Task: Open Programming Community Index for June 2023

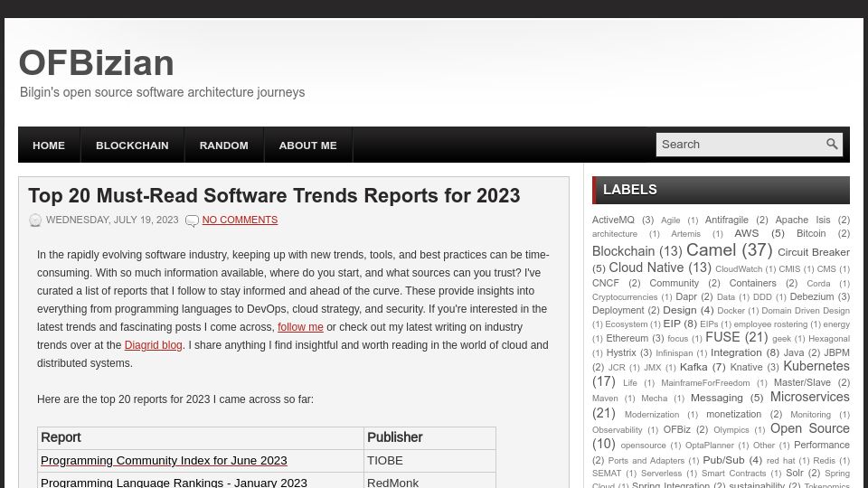Action: 164,460
